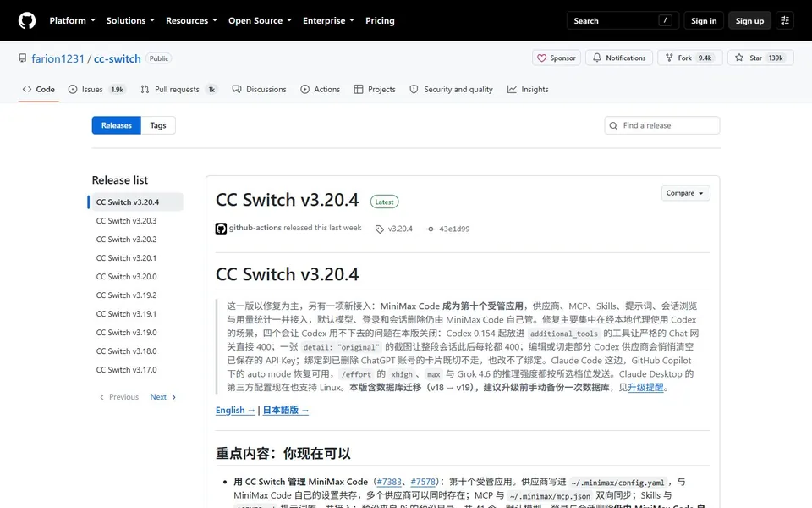
Task: Open the farion1231 owner profile link
Action: pyautogui.click(x=58, y=58)
